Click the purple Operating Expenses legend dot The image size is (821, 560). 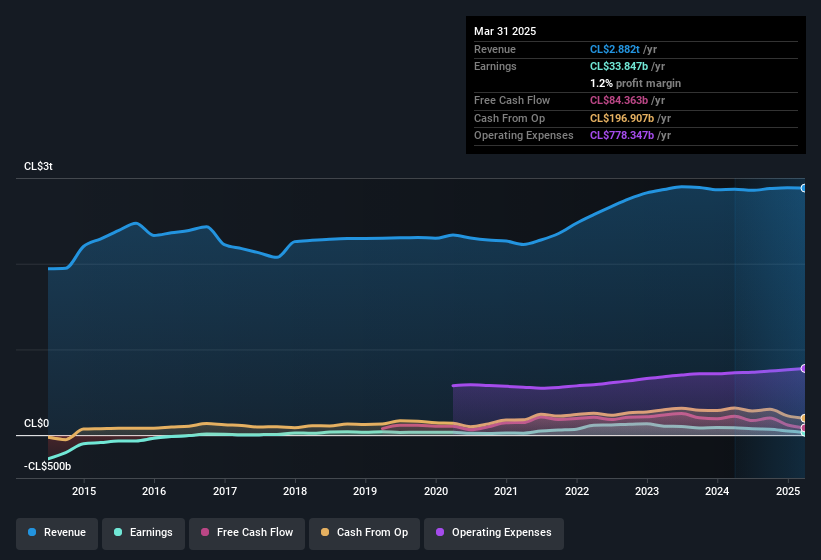click(x=440, y=532)
